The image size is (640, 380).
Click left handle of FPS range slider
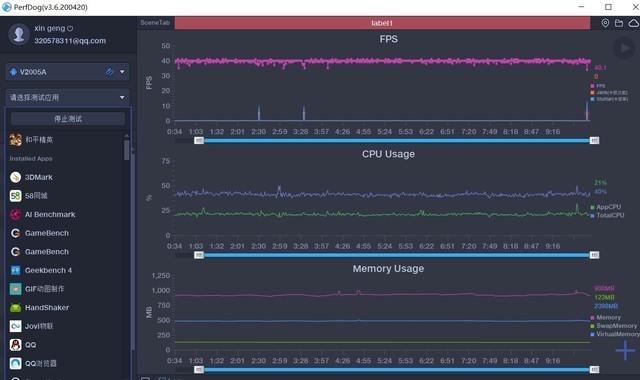pos(199,140)
